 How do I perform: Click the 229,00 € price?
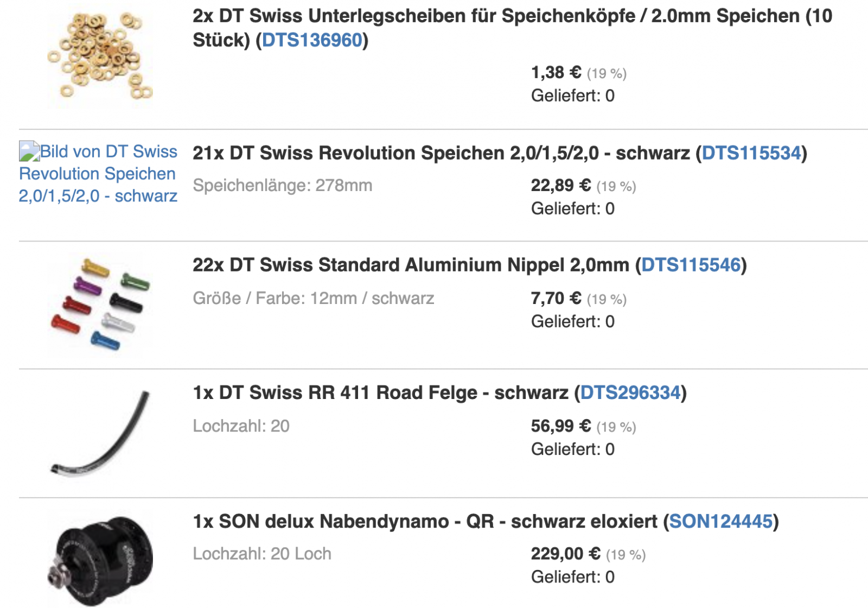pyautogui.click(x=565, y=554)
